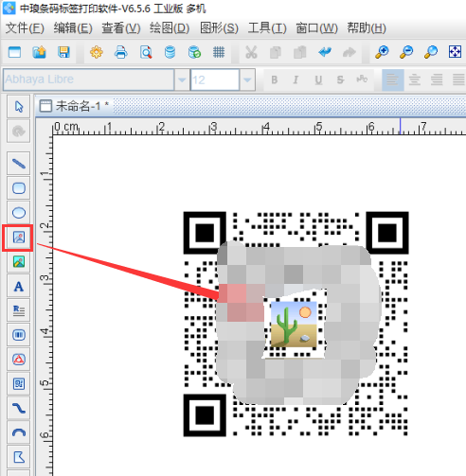Click the database check icon
Viewport: 466px width, 476px height.
tap(194, 52)
